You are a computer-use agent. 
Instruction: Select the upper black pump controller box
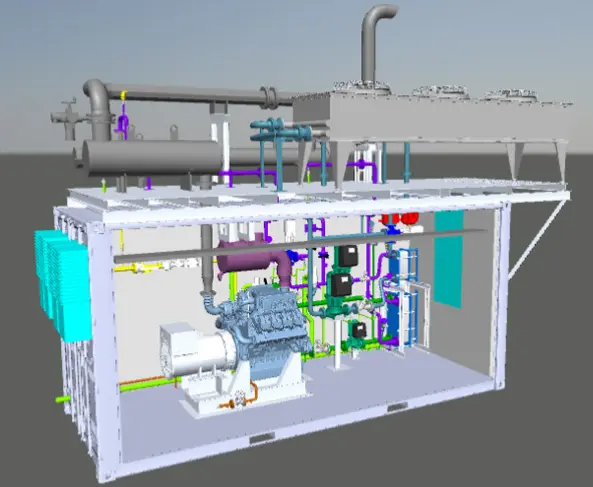pyautogui.click(x=348, y=256)
